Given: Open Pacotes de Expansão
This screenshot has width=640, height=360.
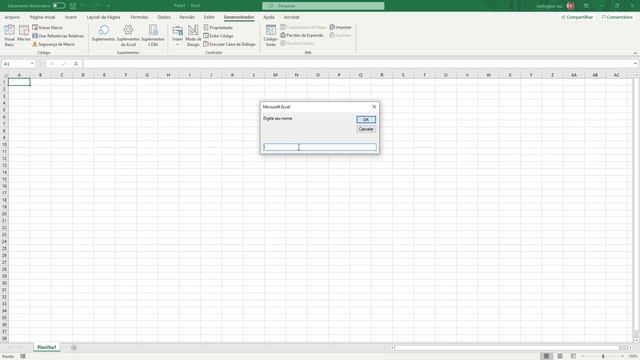Looking at the screenshot, I should (302, 35).
